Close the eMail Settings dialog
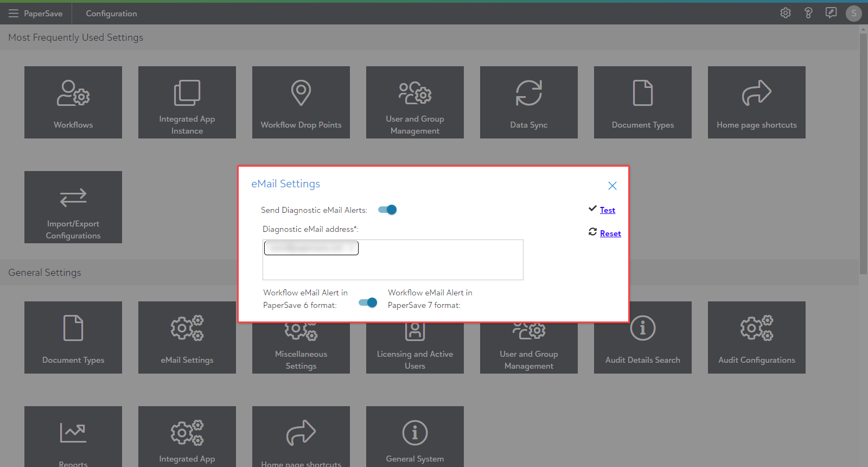This screenshot has height=467, width=868. pyautogui.click(x=612, y=186)
